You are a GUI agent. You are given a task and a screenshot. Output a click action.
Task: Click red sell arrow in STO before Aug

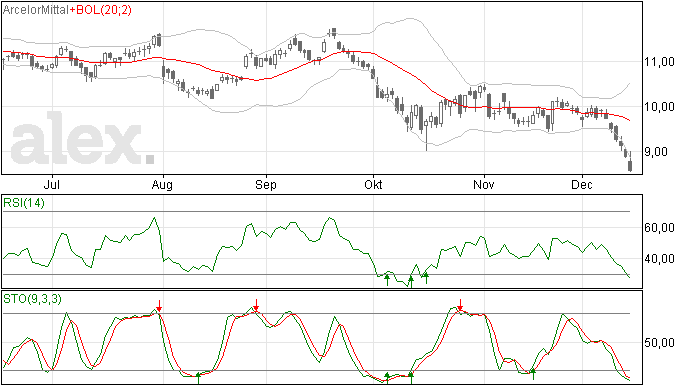(159, 306)
